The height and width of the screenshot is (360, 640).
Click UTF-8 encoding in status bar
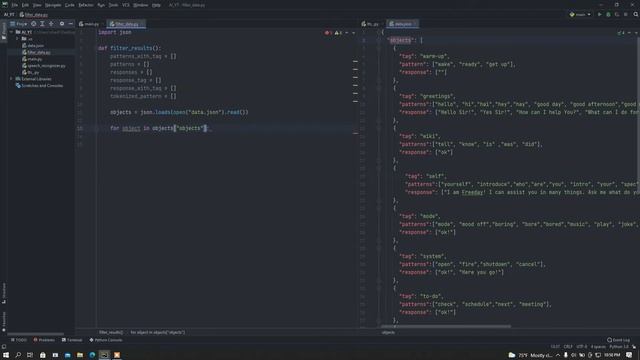click(x=582, y=347)
